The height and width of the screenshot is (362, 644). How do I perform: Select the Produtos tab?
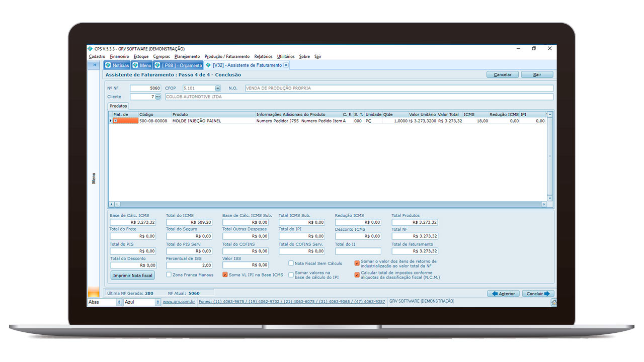click(x=118, y=106)
